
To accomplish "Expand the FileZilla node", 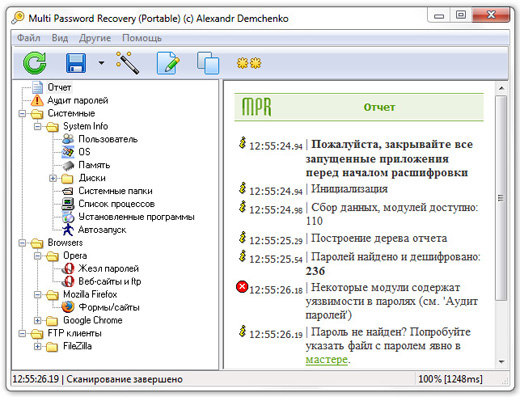I will [38, 346].
